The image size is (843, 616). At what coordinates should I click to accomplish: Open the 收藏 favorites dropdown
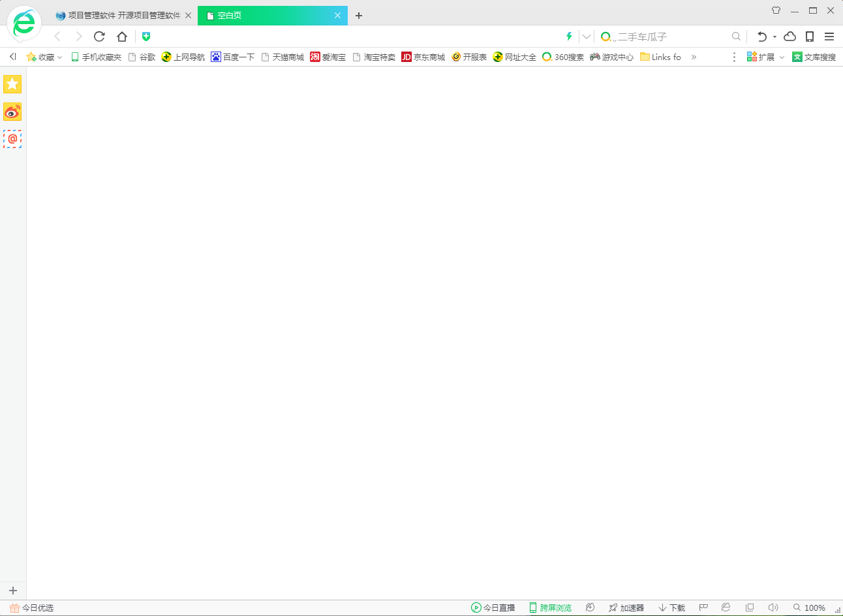44,57
